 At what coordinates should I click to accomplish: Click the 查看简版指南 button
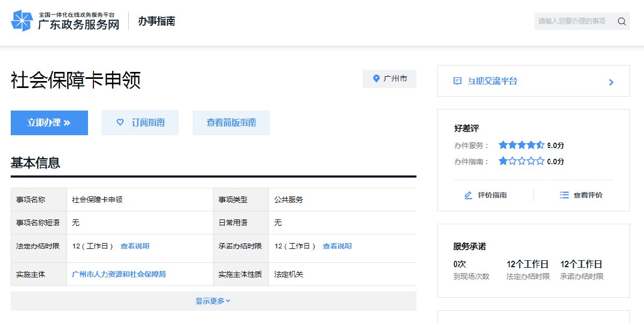[x=231, y=123]
